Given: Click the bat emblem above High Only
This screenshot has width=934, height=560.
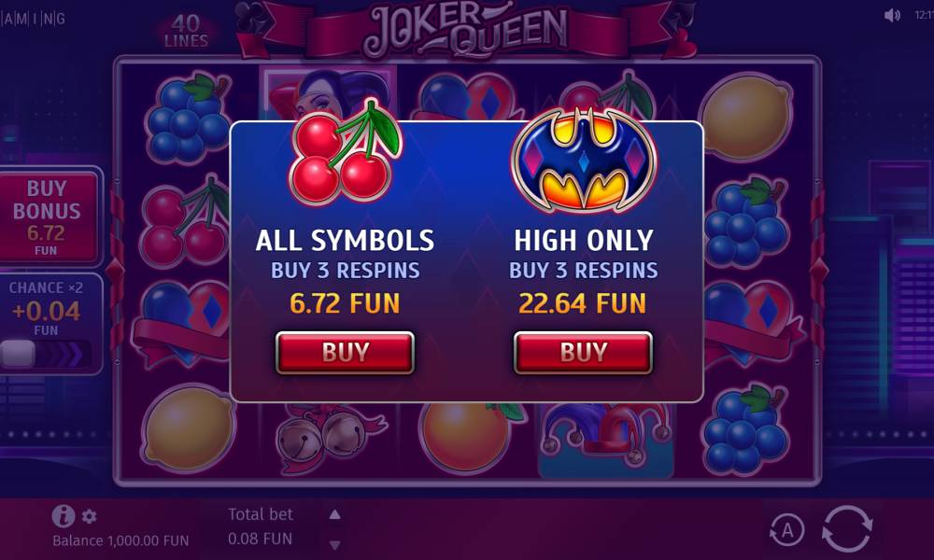Looking at the screenshot, I should 584,160.
